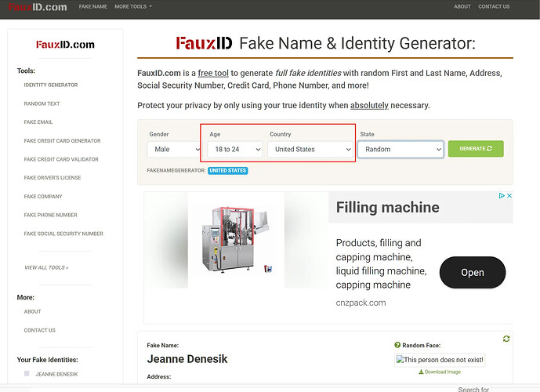Open the Fake Phone Number tool
Screen dimensions: 540x392
coord(50,215)
